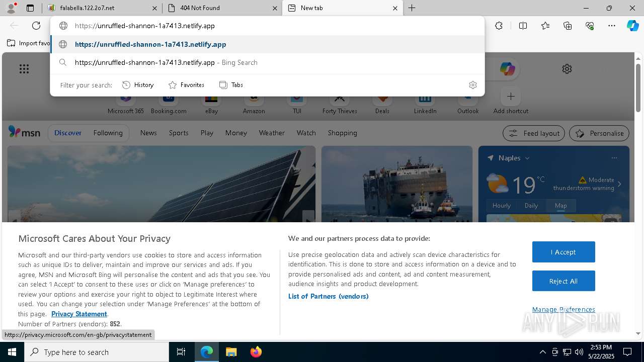
Task: Open Settings and more ellipsis menu
Action: coord(612,26)
